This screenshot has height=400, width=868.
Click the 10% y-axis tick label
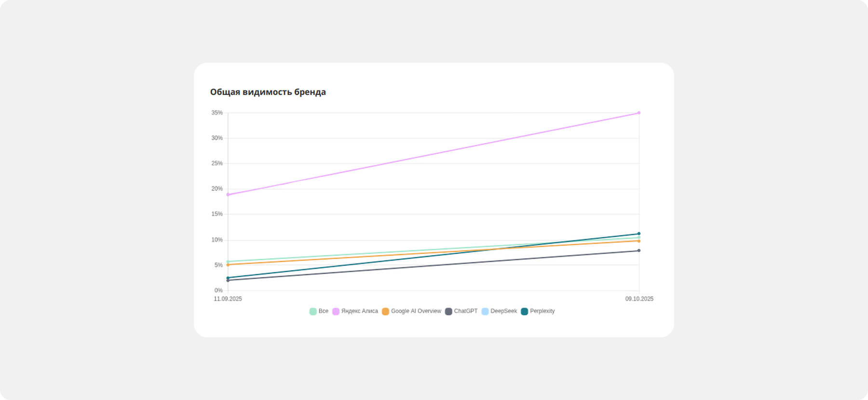coord(217,240)
